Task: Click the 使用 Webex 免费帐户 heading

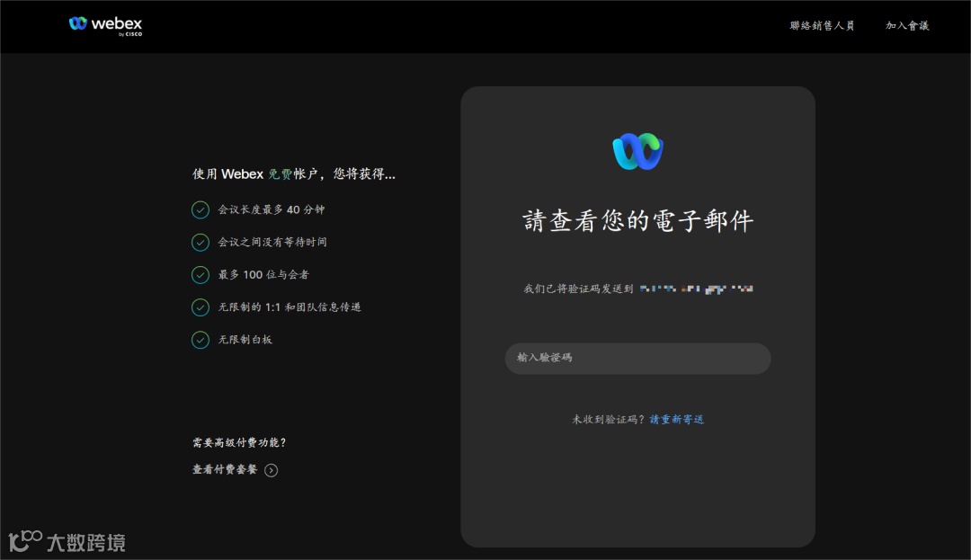Action: 293,173
